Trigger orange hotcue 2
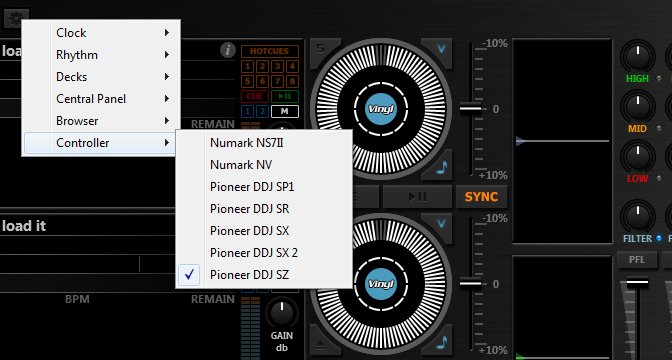 262,66
